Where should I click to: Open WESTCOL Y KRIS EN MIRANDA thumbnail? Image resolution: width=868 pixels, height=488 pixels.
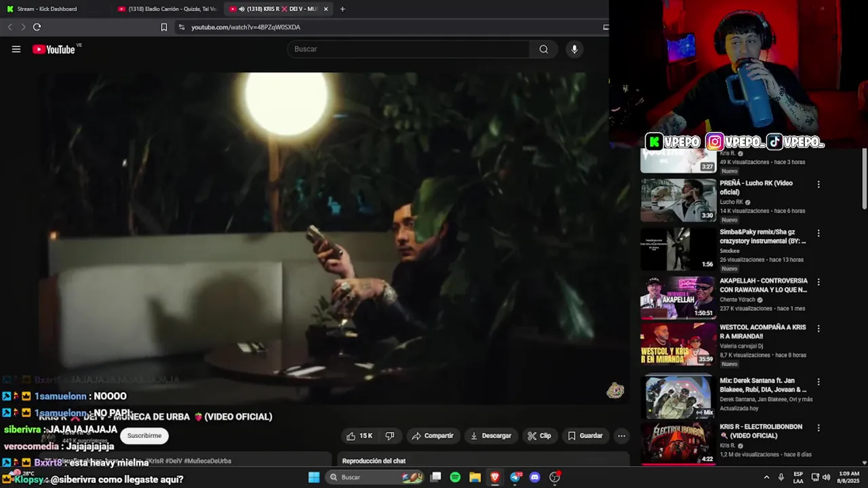(x=678, y=344)
